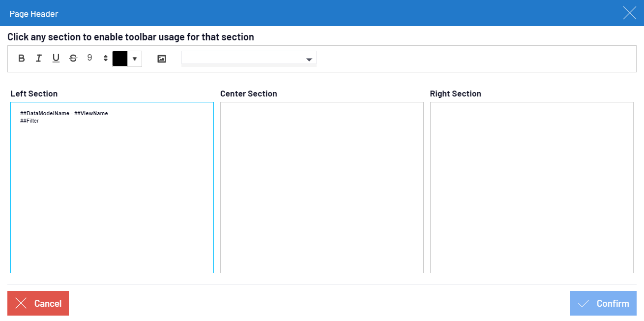Enable underline text formatting
Screen dimensions: 644x321
tap(56, 59)
